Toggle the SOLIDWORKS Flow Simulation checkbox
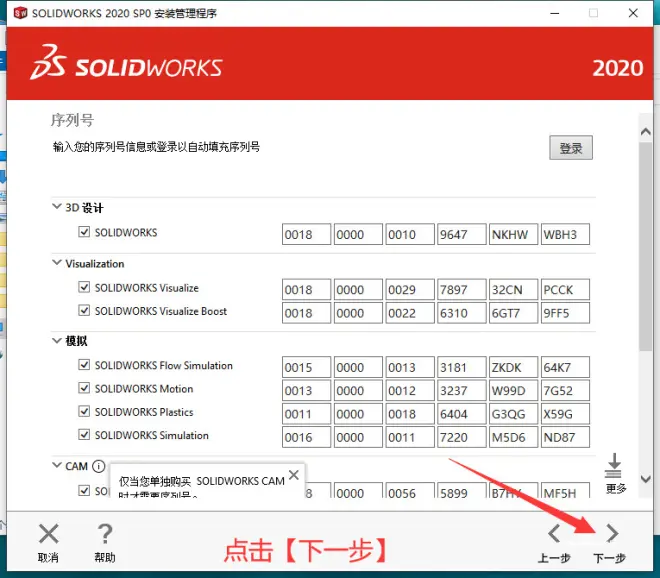Image resolution: width=660 pixels, height=578 pixels. click(x=84, y=365)
